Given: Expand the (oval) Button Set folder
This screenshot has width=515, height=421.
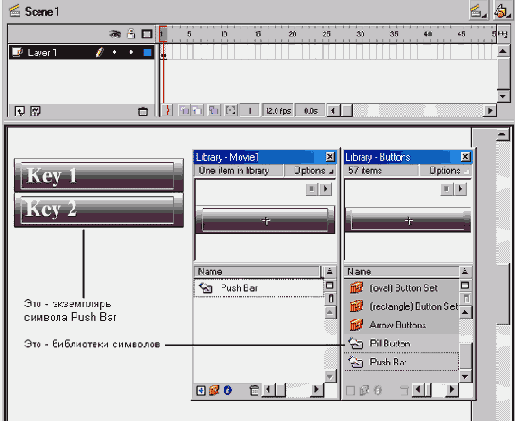Looking at the screenshot, I should [356, 288].
